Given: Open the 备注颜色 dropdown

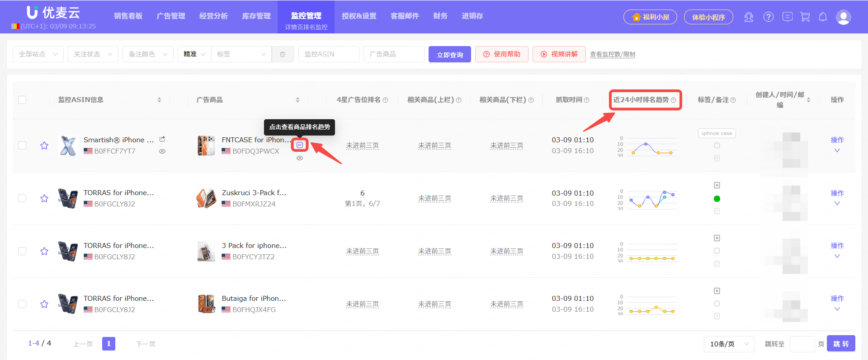Looking at the screenshot, I should point(148,54).
